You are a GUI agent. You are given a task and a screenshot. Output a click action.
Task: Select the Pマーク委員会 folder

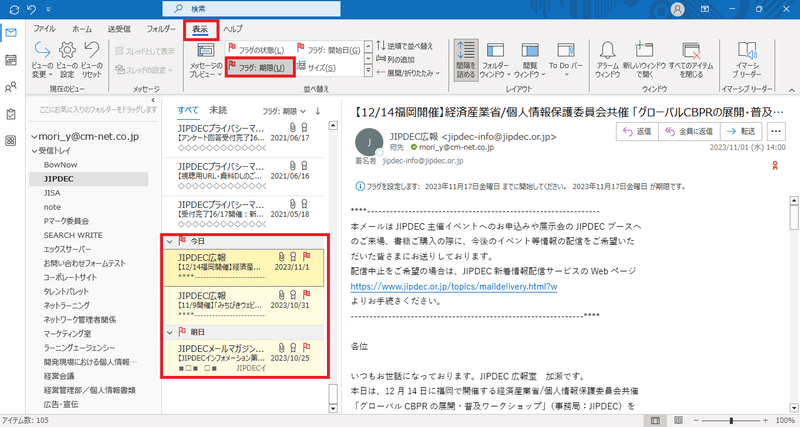tap(66, 221)
